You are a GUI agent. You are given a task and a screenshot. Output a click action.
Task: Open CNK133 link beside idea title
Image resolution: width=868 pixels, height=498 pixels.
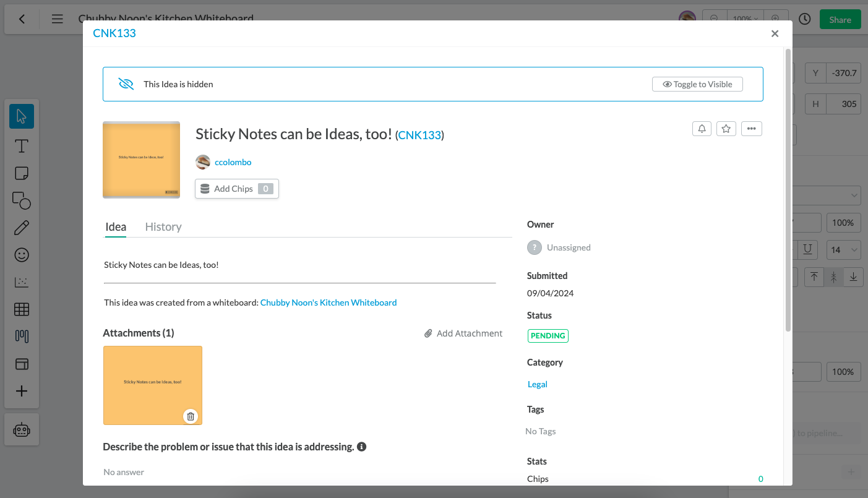(x=419, y=135)
